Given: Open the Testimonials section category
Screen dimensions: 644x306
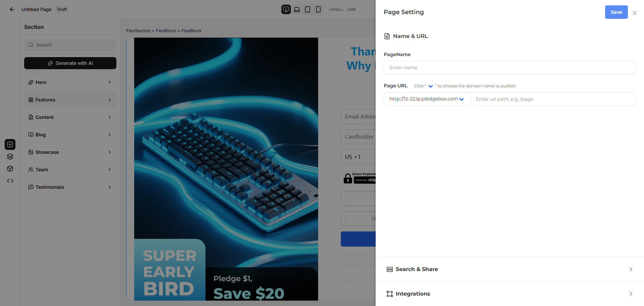Looking at the screenshot, I should click(70, 187).
